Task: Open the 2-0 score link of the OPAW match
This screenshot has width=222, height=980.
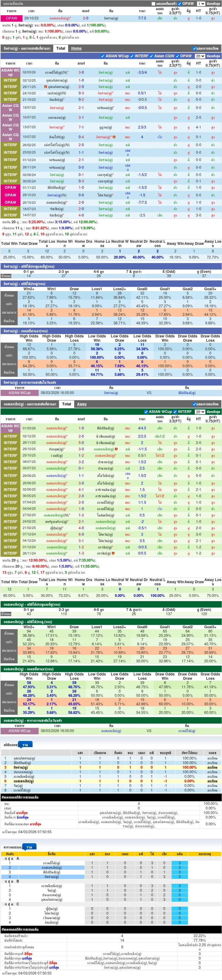Action: point(85,18)
